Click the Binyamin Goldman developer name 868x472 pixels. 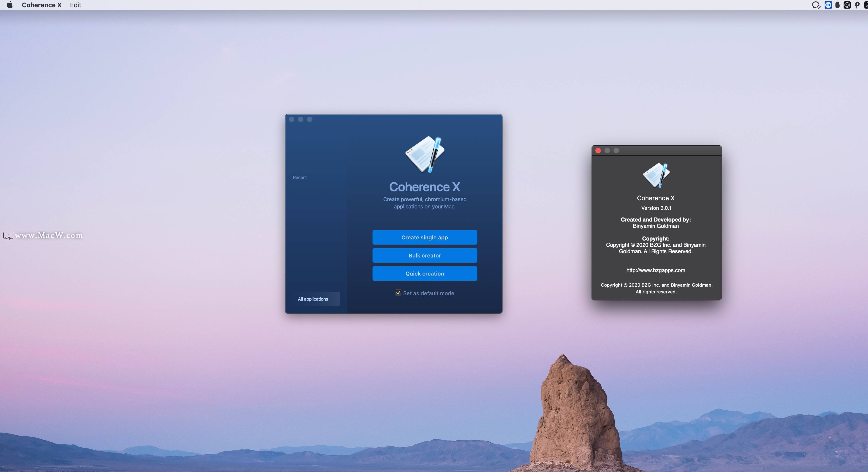click(x=656, y=226)
